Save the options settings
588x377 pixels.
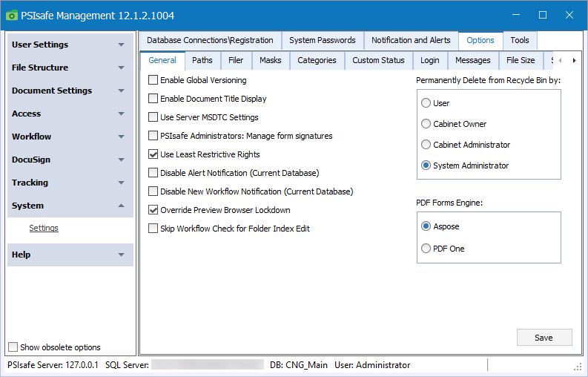[544, 338]
